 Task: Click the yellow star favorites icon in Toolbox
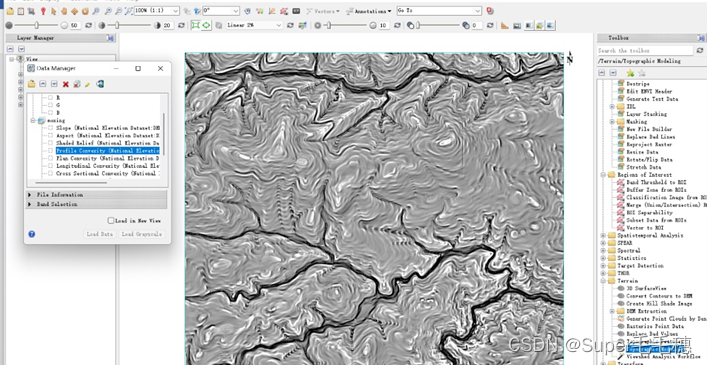tap(630, 73)
